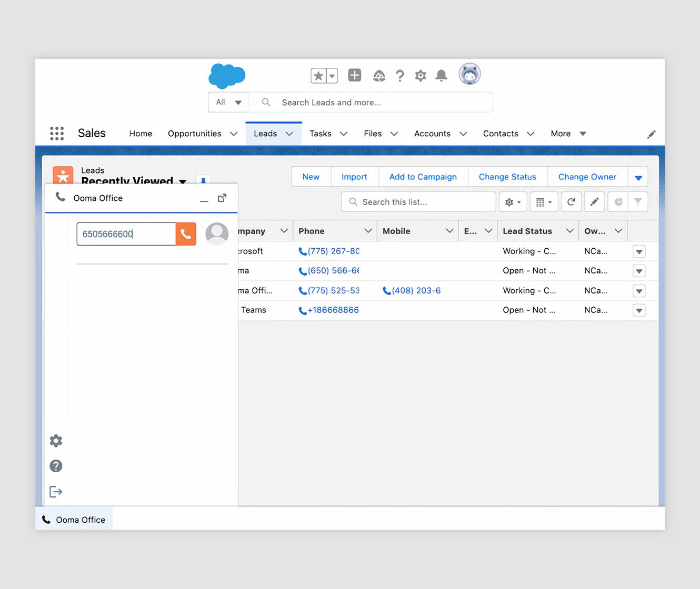Open the Salesforce Setup gear menu

(x=420, y=76)
